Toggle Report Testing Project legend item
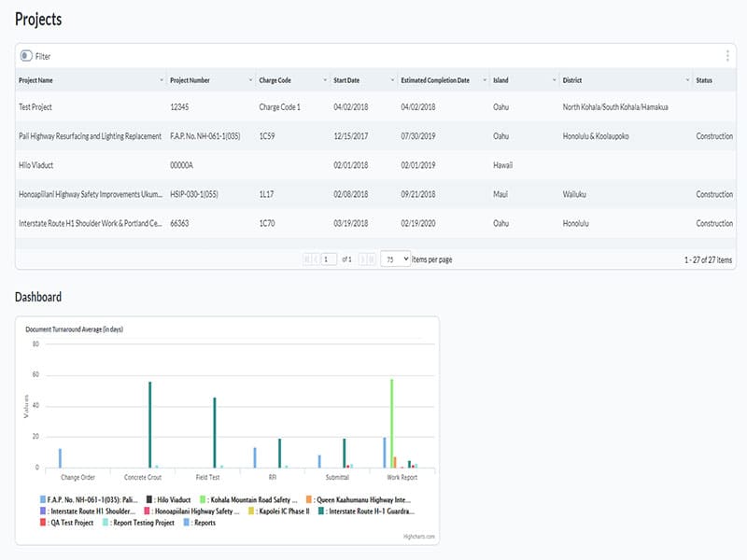 pos(143,523)
